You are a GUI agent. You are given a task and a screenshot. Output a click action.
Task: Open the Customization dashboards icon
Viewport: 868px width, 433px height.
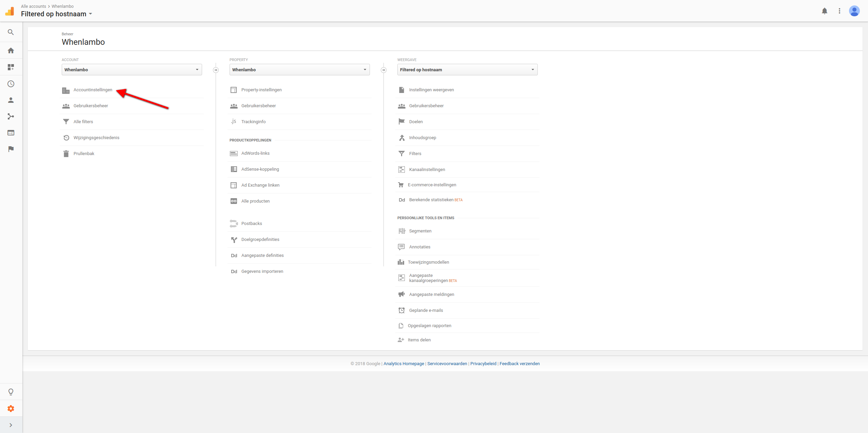(11, 67)
